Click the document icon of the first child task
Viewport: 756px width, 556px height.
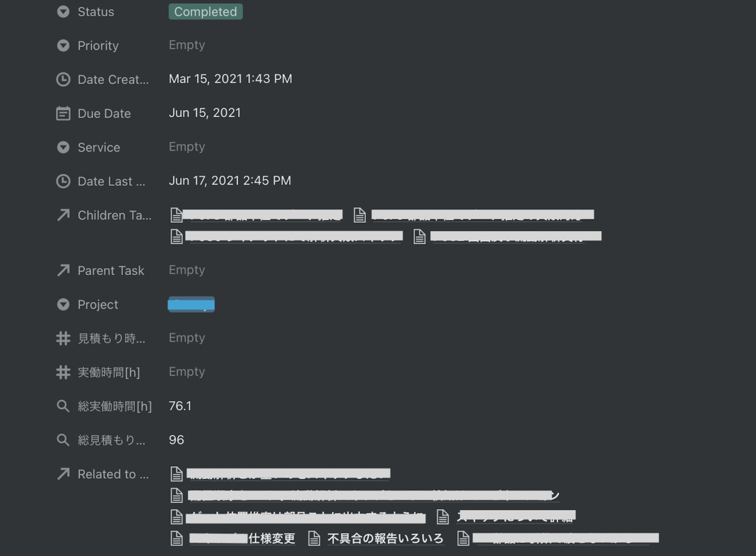pos(177,215)
